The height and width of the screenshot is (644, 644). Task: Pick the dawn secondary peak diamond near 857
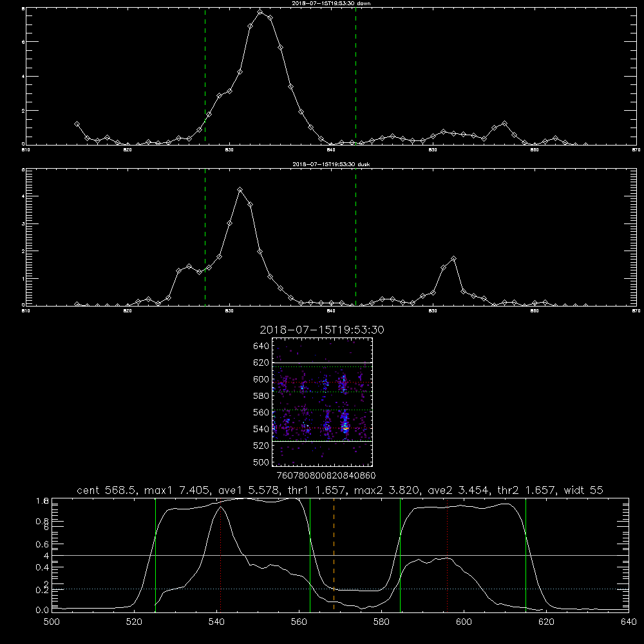[504, 123]
